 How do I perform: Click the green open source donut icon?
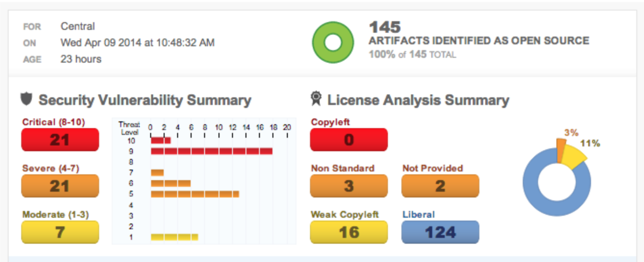(x=332, y=42)
